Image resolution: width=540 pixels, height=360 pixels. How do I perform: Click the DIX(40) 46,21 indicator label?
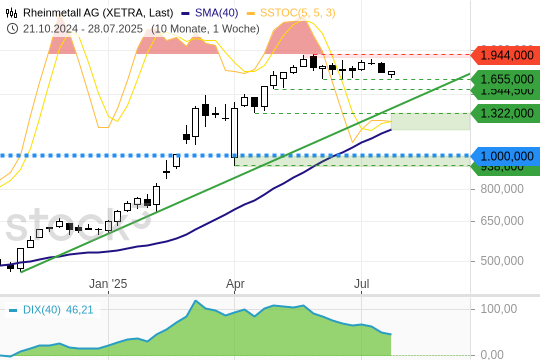click(58, 310)
